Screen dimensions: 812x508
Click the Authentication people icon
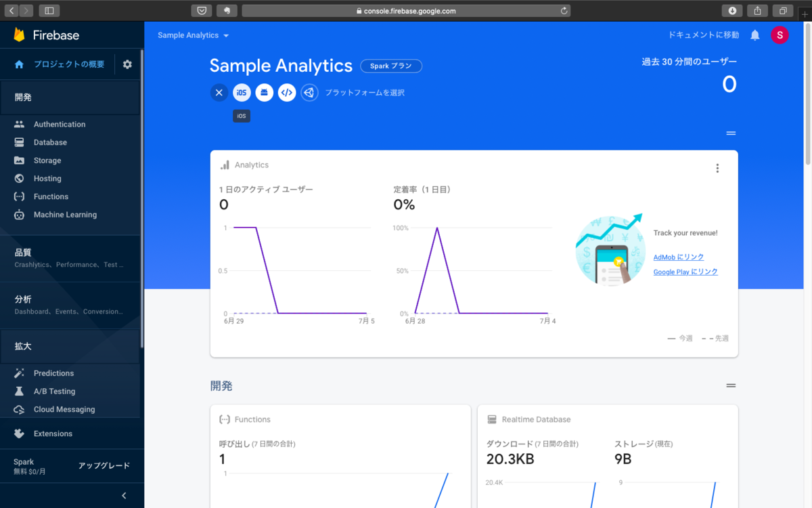tap(20, 125)
